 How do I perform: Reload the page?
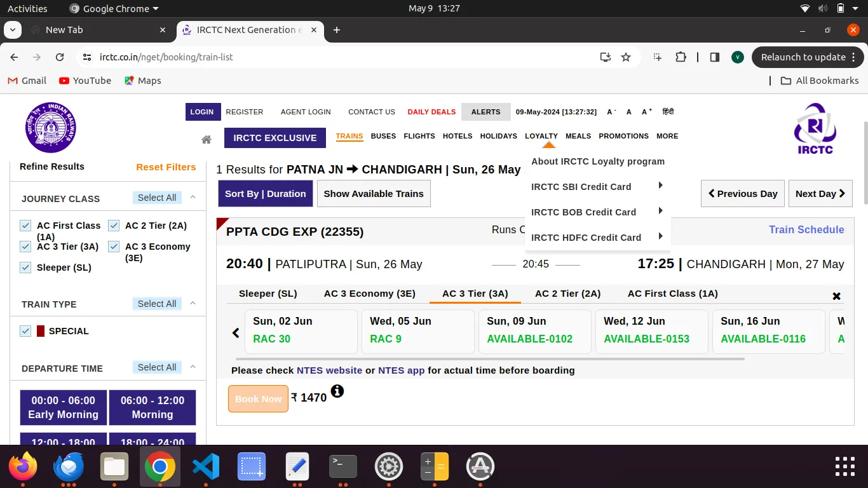[60, 57]
